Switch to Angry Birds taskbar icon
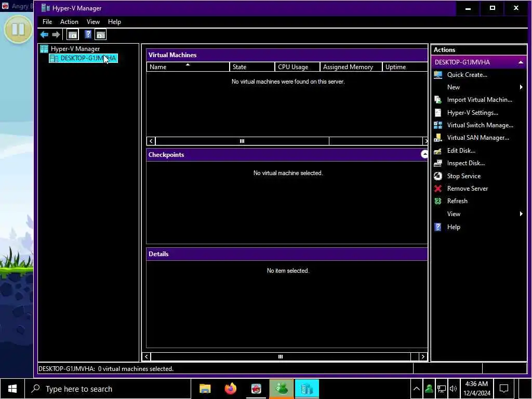Viewport: 532px width, 399px height. (x=256, y=389)
